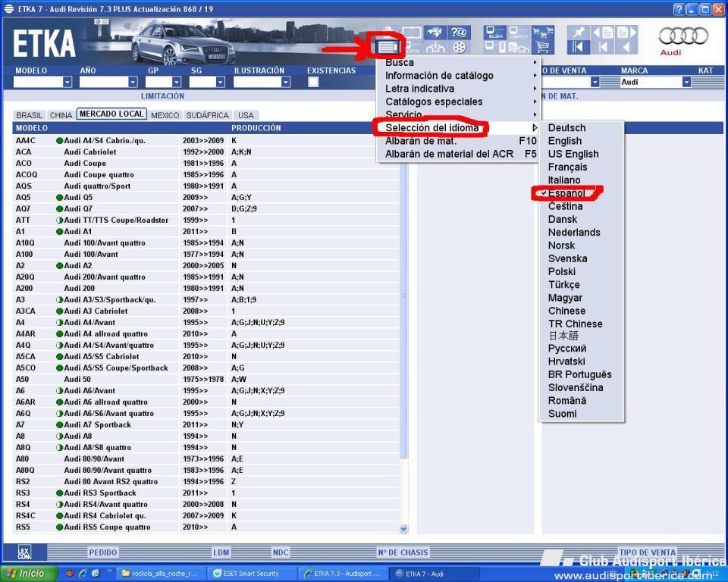Open the Marca Audi dropdown

687,82
